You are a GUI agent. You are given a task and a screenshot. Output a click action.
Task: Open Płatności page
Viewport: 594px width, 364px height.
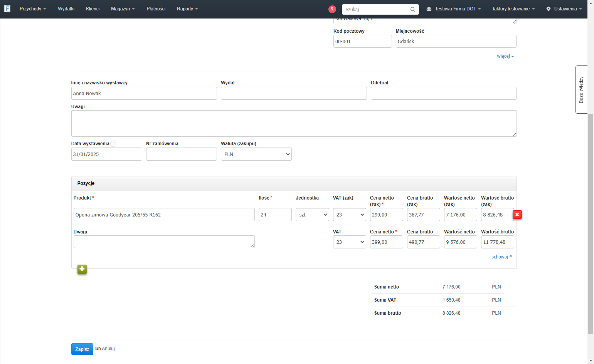[x=156, y=9]
